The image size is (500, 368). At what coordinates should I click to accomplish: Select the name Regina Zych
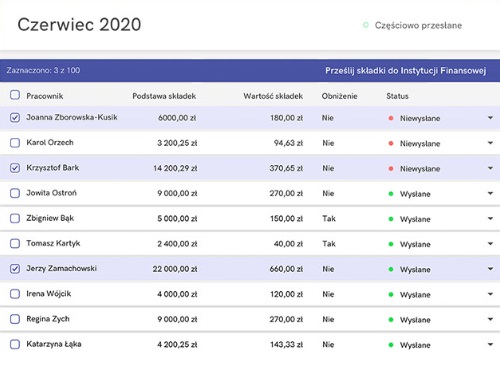(x=48, y=319)
